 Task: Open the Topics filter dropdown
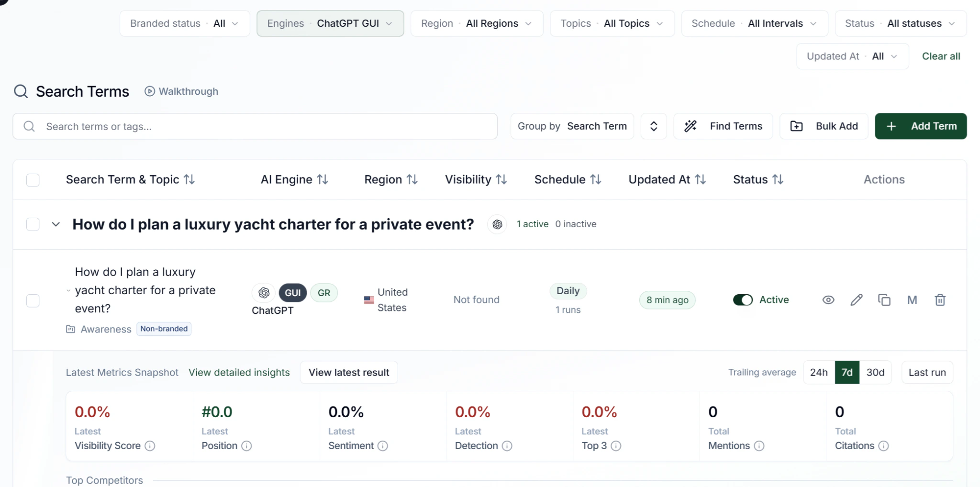[612, 23]
